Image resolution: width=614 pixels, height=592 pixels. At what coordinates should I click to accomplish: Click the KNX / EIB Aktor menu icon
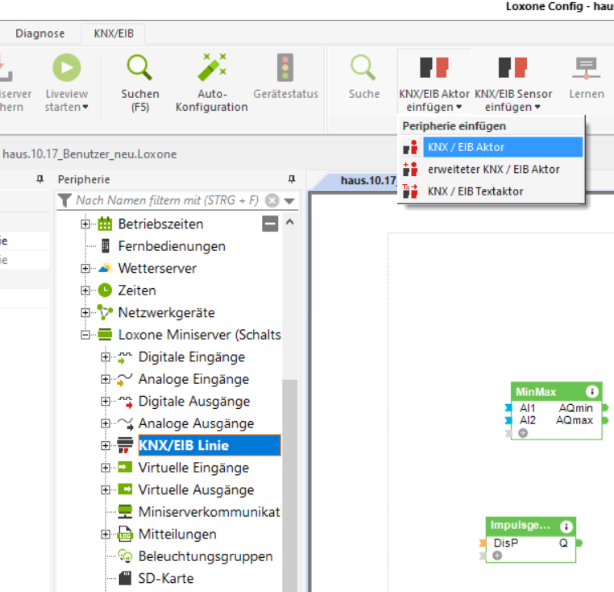[x=410, y=147]
